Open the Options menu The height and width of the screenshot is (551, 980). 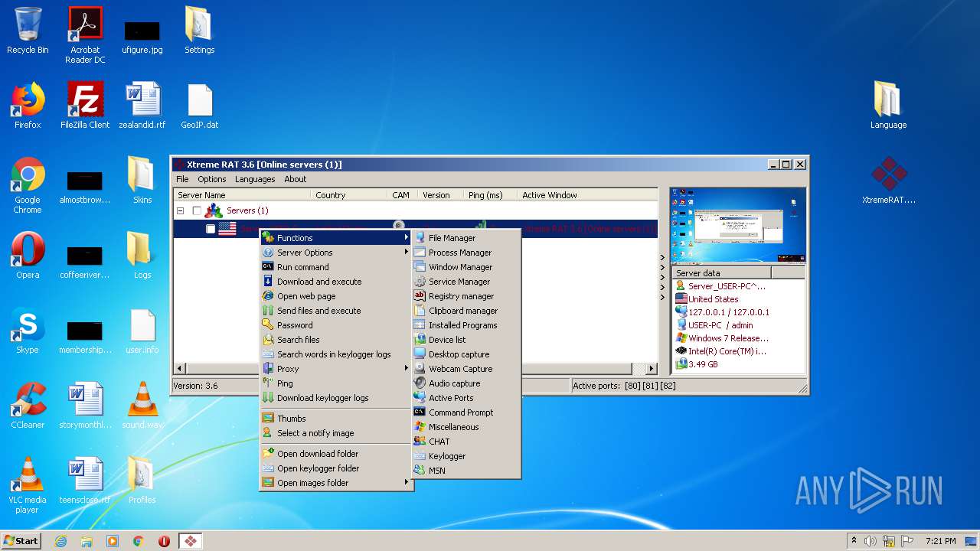pos(212,179)
